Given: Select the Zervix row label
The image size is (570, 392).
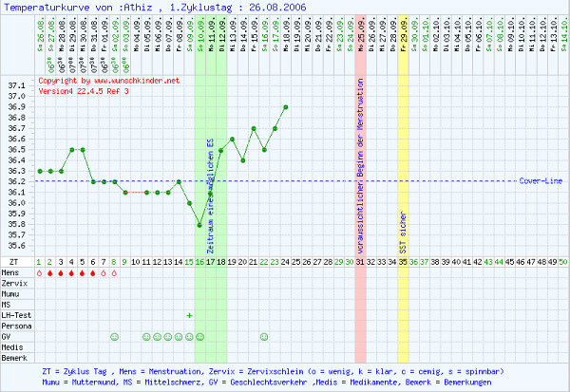Looking at the screenshot, I should click(x=16, y=283).
